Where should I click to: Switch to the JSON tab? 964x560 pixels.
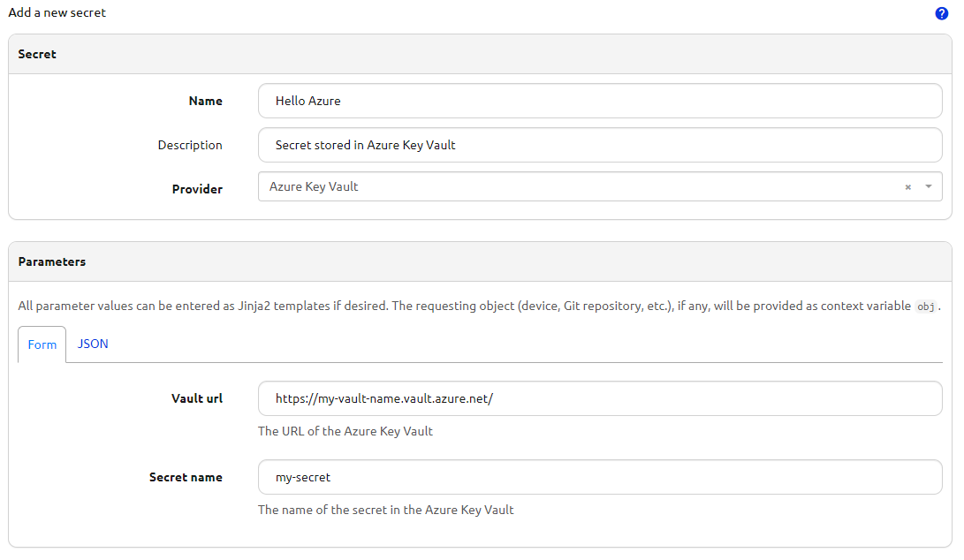[93, 344]
